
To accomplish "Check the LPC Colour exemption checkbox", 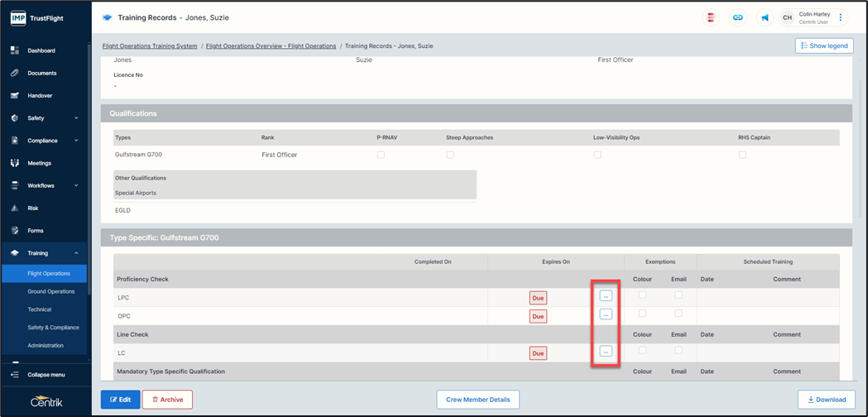I will pos(642,295).
